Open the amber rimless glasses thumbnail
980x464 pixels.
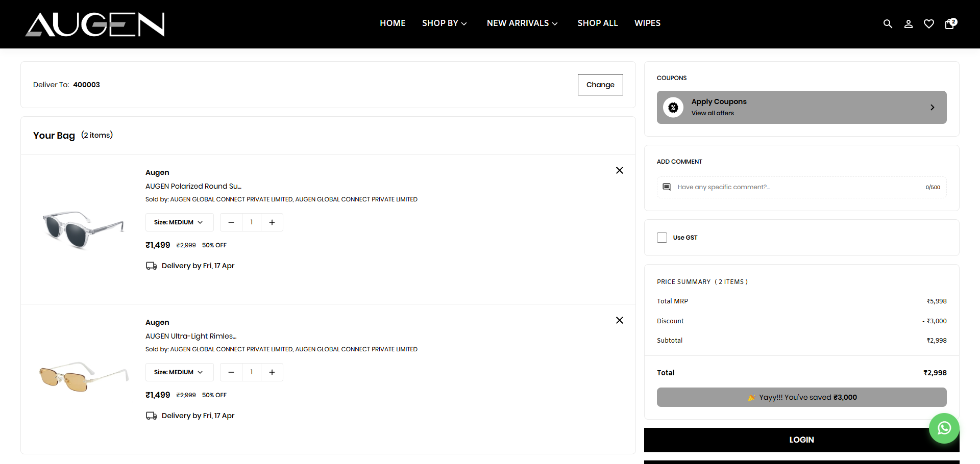[x=83, y=376]
